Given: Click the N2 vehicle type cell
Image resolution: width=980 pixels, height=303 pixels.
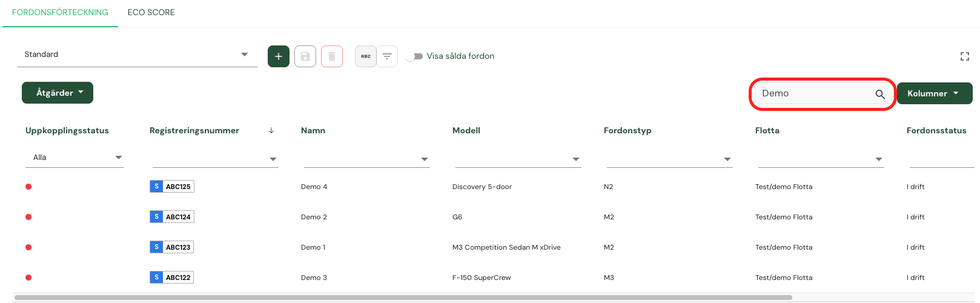Looking at the screenshot, I should 608,187.
